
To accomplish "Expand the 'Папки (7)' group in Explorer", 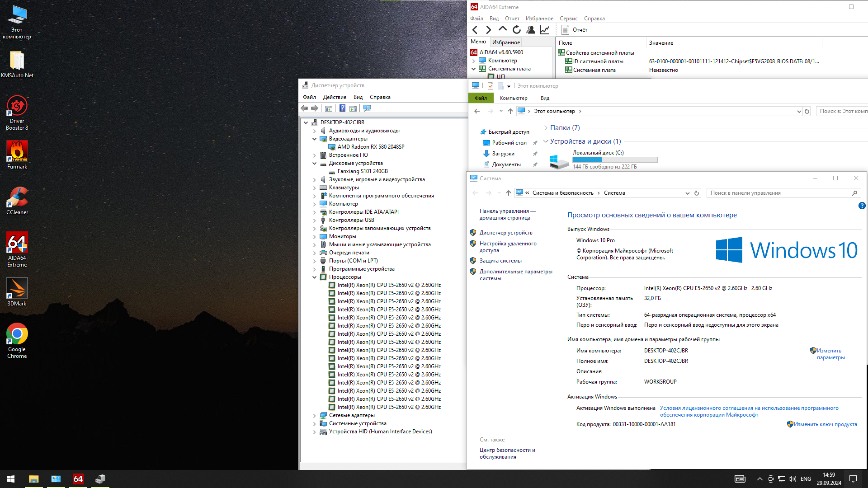I will pos(546,128).
